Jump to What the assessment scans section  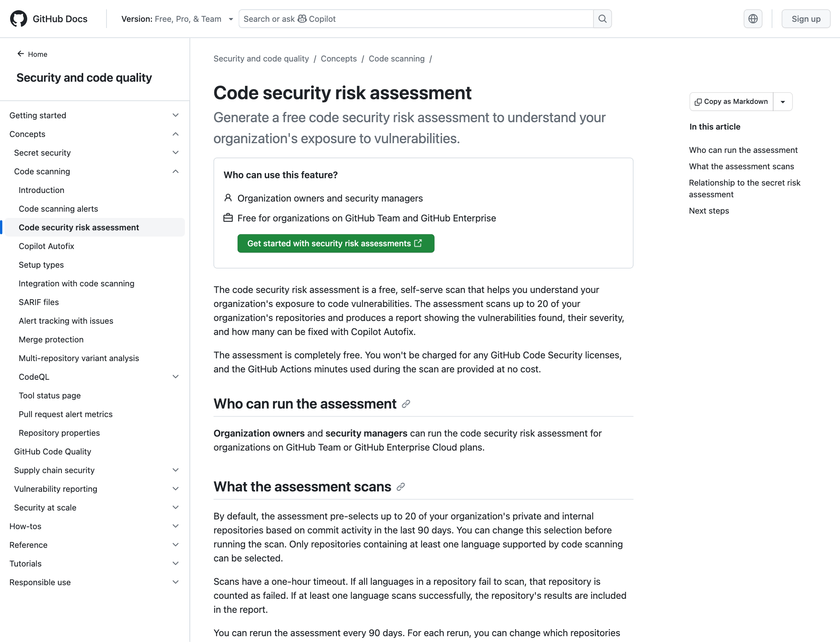click(x=741, y=167)
